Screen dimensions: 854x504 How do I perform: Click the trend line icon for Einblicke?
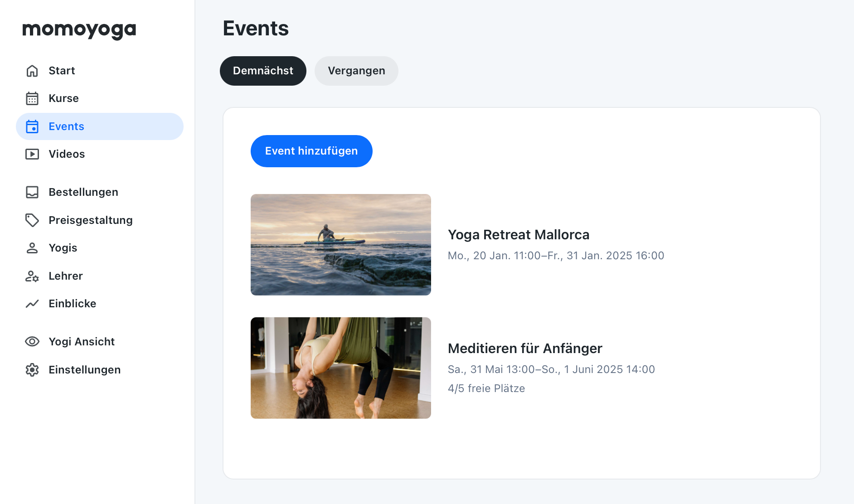coord(32,304)
